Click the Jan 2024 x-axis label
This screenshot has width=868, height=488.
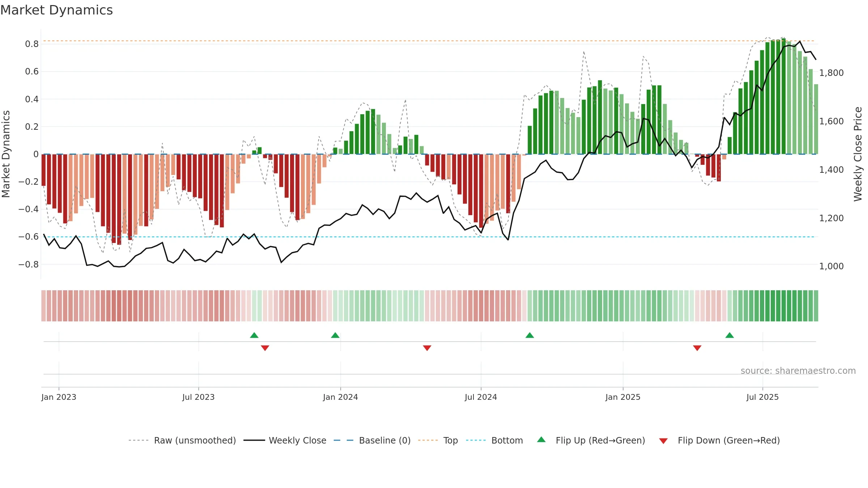point(340,397)
